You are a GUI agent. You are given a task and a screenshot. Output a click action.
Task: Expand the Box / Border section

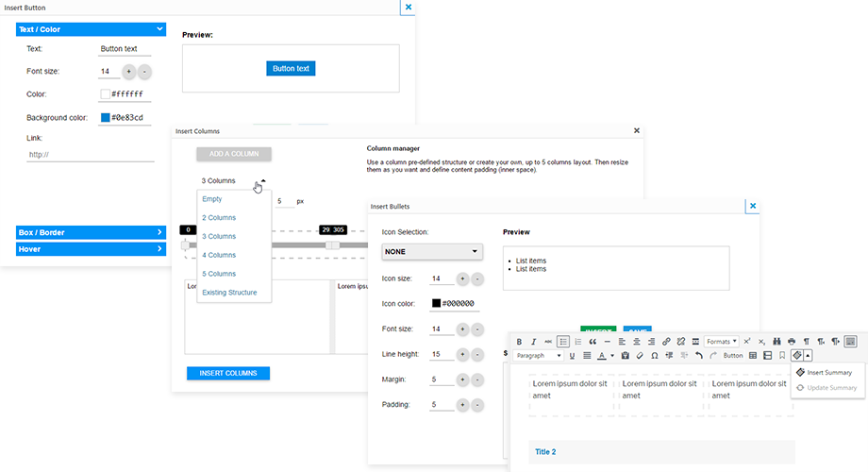pos(91,232)
